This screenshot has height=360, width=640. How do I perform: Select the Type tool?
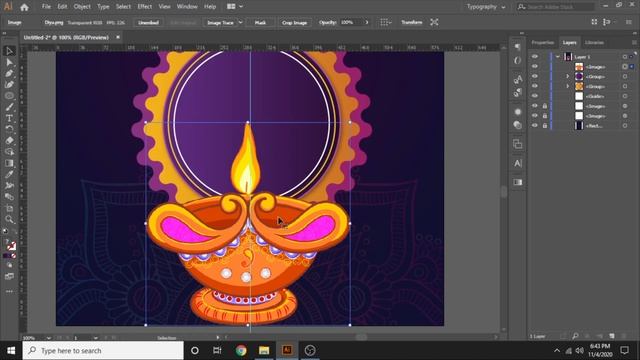pyautogui.click(x=9, y=118)
